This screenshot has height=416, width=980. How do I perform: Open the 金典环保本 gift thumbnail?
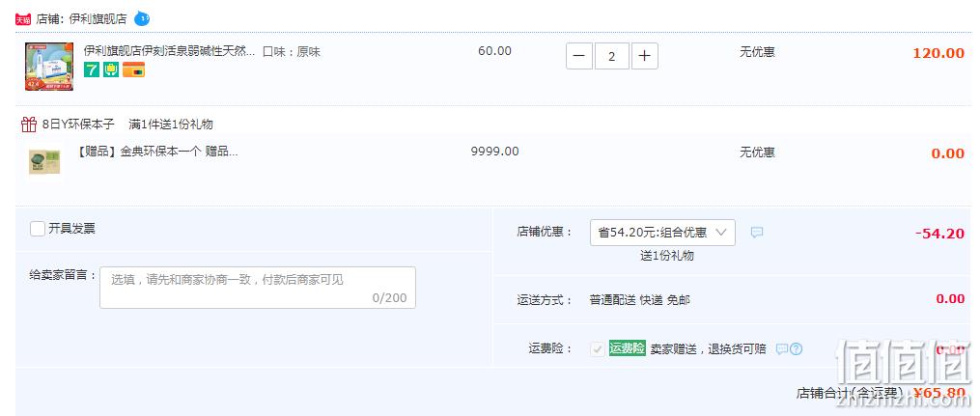(44, 161)
